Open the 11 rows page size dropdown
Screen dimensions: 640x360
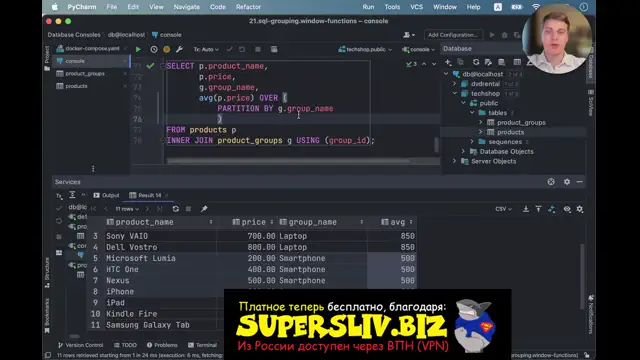[x=127, y=209]
